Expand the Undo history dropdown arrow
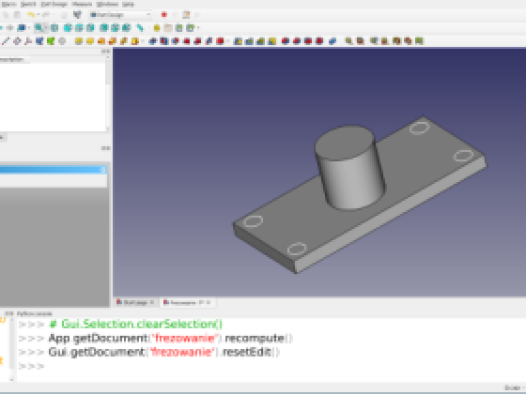Viewport: 526px width, 394px height. tap(38, 15)
